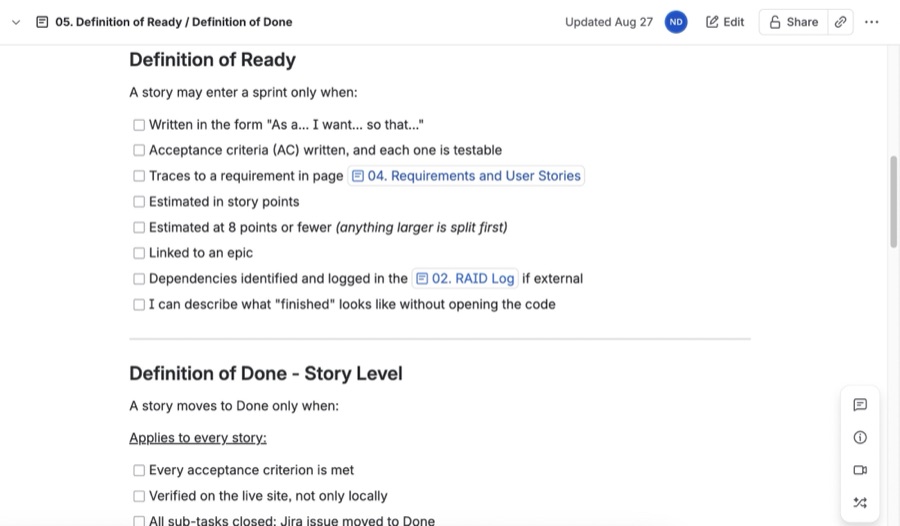Image resolution: width=900 pixels, height=526 pixels.
Task: Edit this page
Action: click(724, 22)
